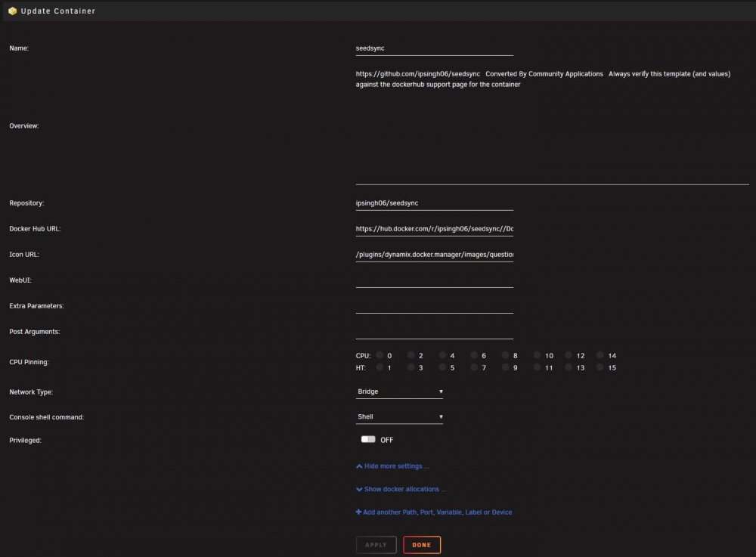The image size is (756, 557).
Task: Select CPU 14 pinning checkbox
Action: tap(600, 355)
